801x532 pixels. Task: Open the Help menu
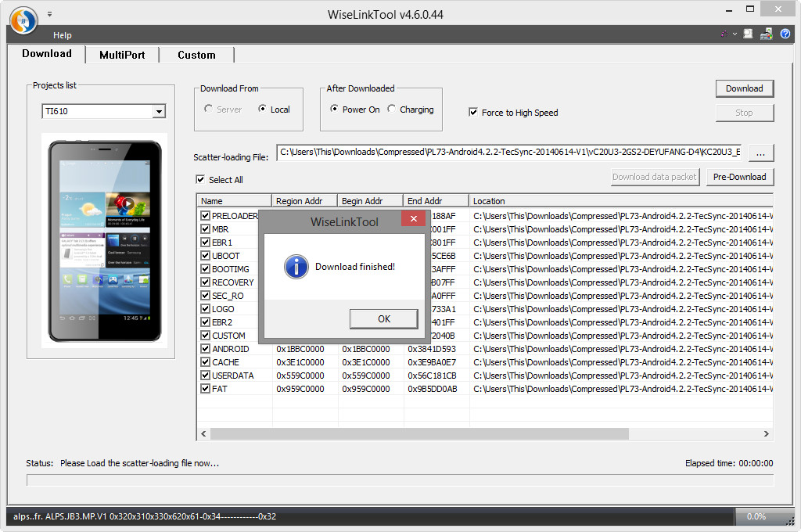(x=63, y=35)
